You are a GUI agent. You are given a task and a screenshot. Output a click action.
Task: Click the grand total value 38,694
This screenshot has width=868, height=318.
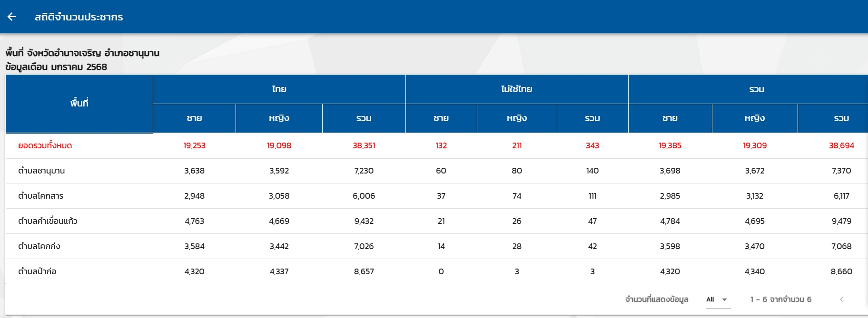841,145
